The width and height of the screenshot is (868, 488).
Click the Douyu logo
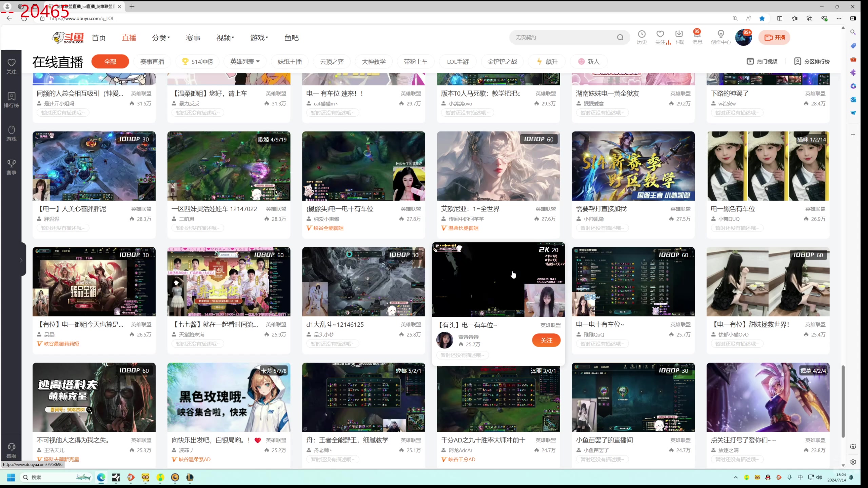click(68, 38)
